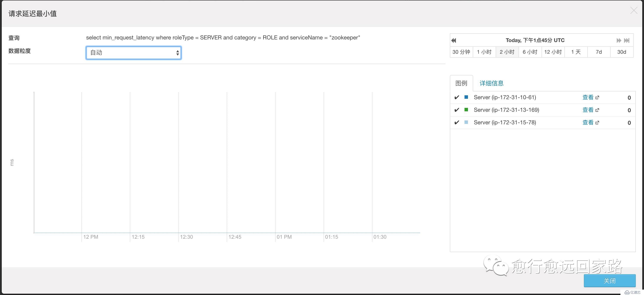Toggle checkmark for Server ip-172-31-15-78
This screenshot has width=644, height=295.
tap(457, 122)
